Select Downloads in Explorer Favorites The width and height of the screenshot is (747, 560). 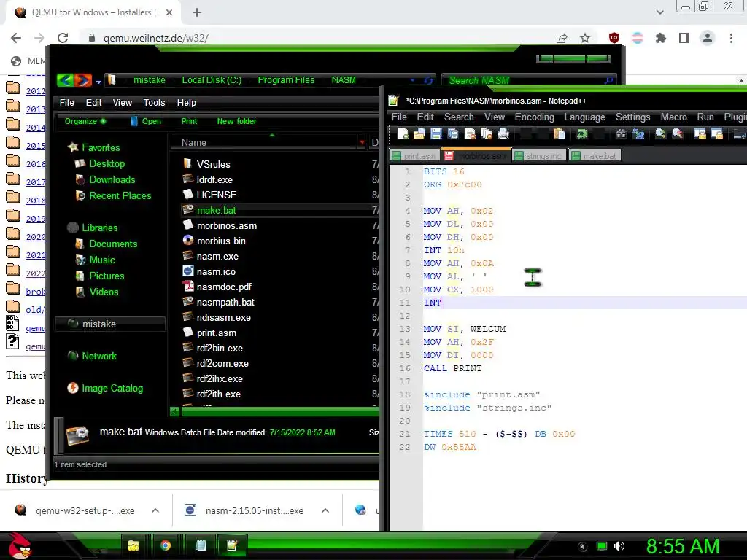[x=112, y=179]
